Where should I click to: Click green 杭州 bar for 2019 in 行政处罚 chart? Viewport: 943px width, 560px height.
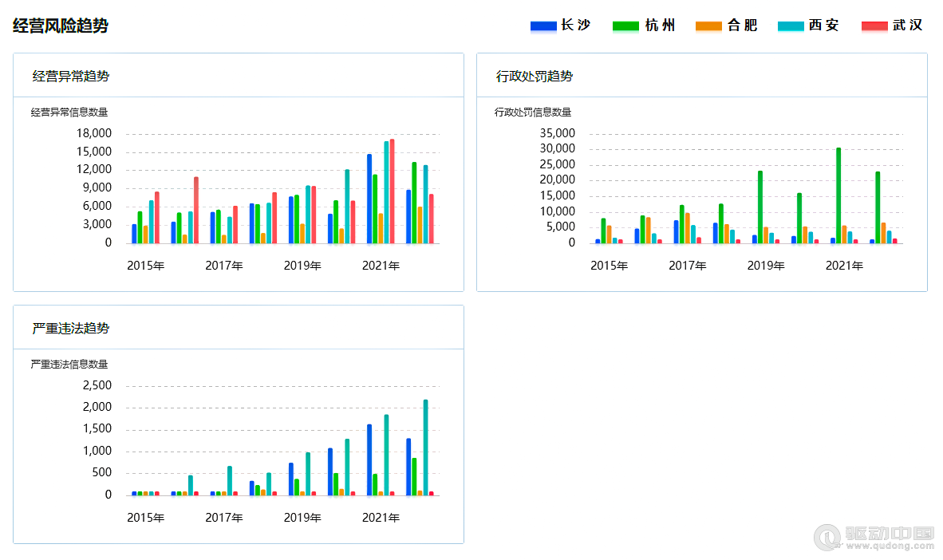(760, 207)
